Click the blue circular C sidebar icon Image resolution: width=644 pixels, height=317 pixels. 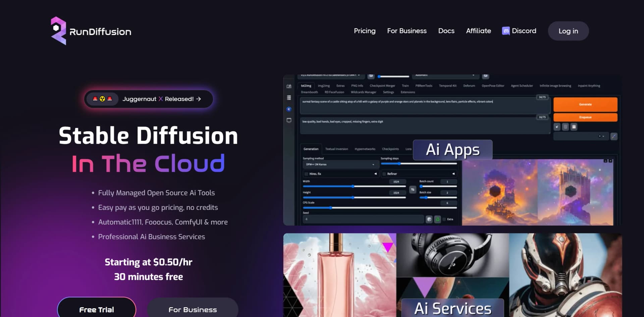pyautogui.click(x=289, y=109)
